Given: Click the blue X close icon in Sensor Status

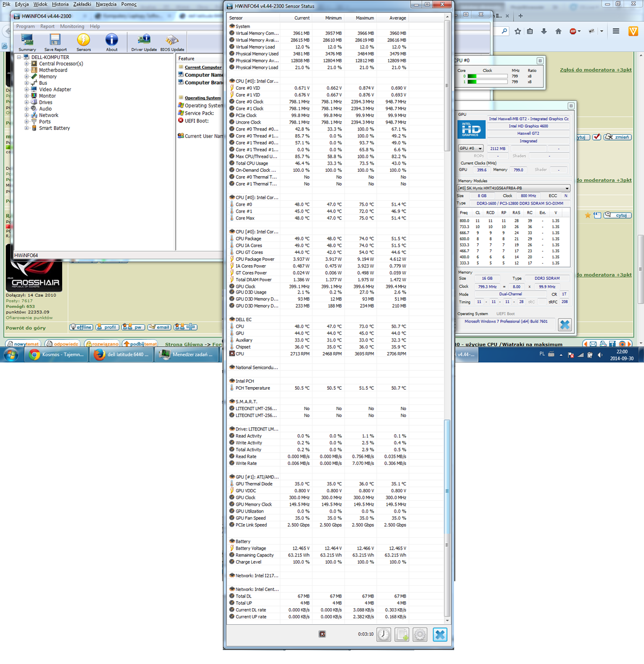Looking at the screenshot, I should (x=440, y=634).
